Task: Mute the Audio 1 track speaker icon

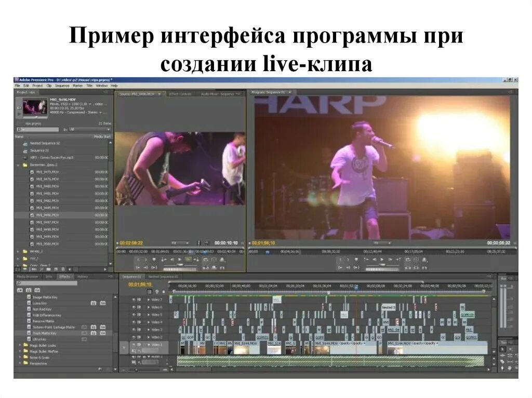Action: tap(133, 356)
